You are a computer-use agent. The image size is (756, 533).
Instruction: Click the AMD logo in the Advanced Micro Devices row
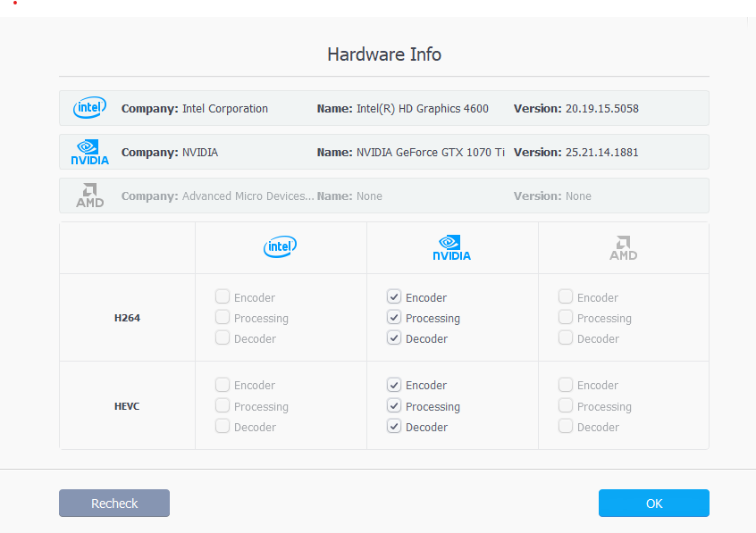89,196
